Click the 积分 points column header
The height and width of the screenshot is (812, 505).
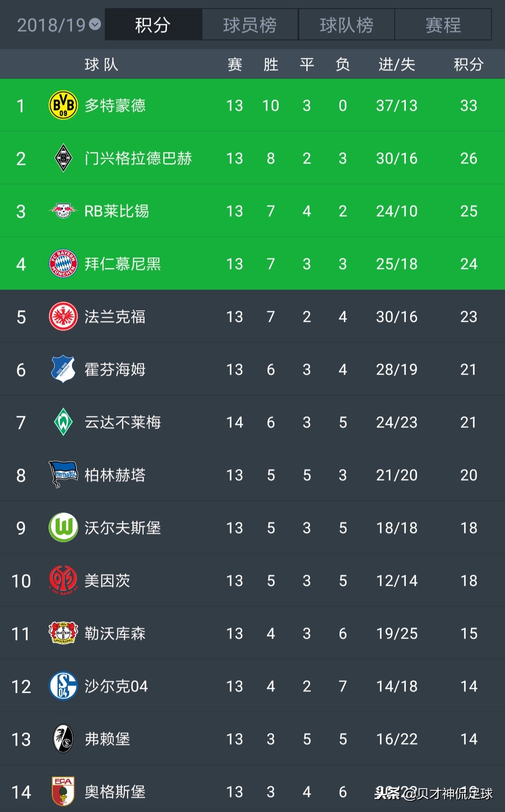[469, 64]
